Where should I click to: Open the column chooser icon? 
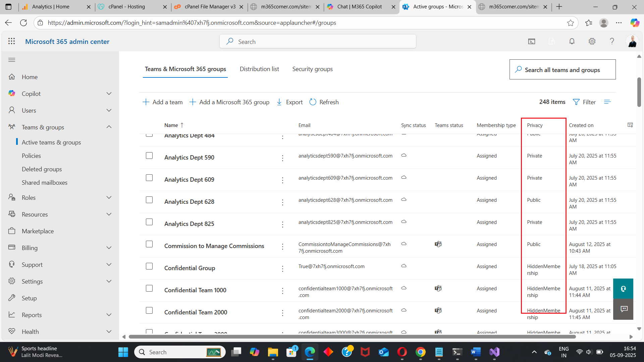(x=630, y=125)
